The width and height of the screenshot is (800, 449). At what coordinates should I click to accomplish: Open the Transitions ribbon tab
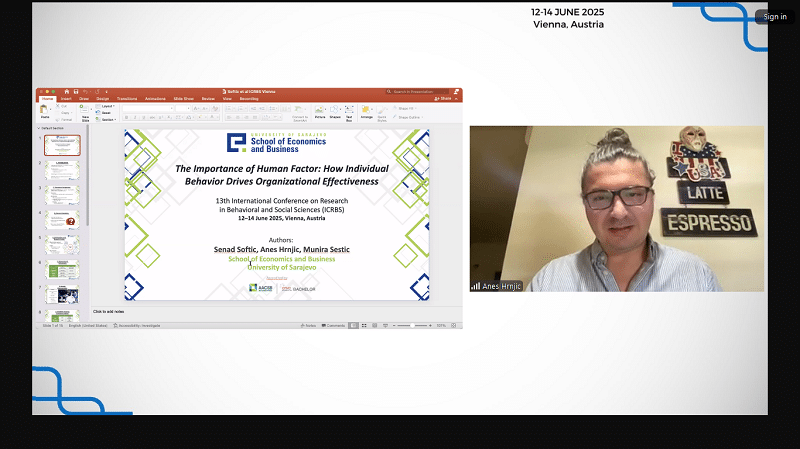[x=127, y=99]
